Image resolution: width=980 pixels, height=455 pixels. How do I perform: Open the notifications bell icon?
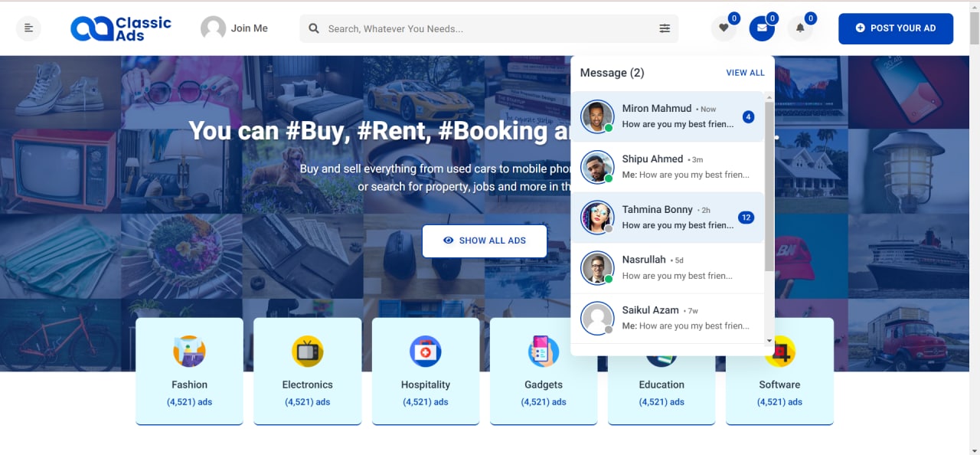800,28
